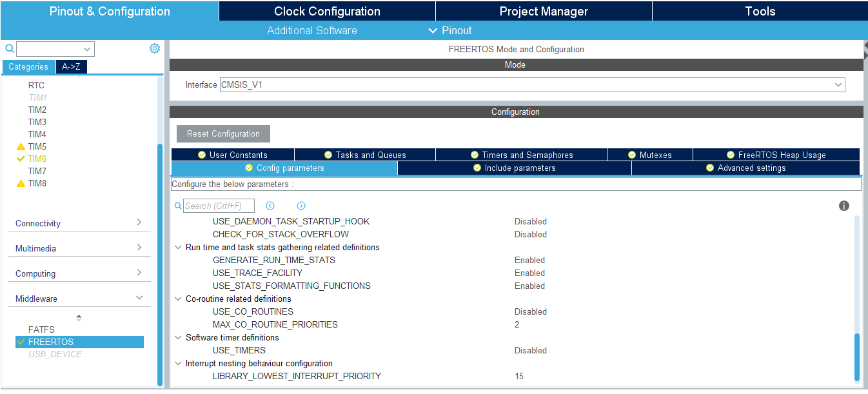The width and height of the screenshot is (868, 394).
Task: Click the small collapse arrow above FATFS
Action: (79, 317)
